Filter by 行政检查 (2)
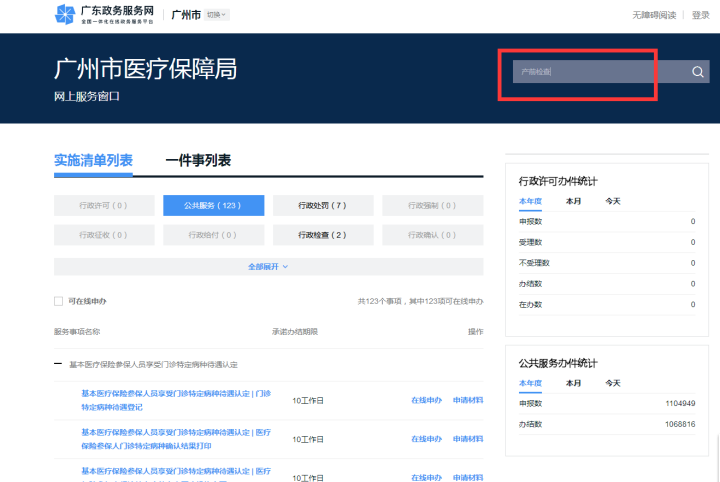The width and height of the screenshot is (720, 482). (x=322, y=235)
